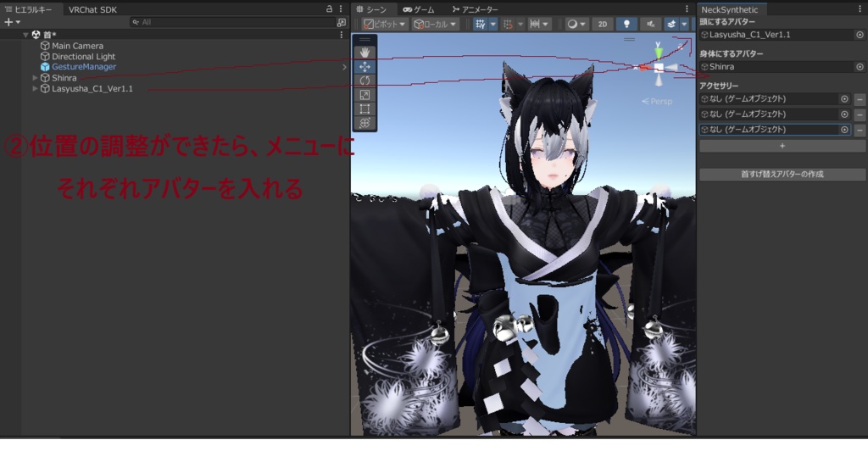Open the Hierarchy panel kebab menu
Image resolution: width=868 pixels, height=451 pixels.
pyautogui.click(x=341, y=8)
